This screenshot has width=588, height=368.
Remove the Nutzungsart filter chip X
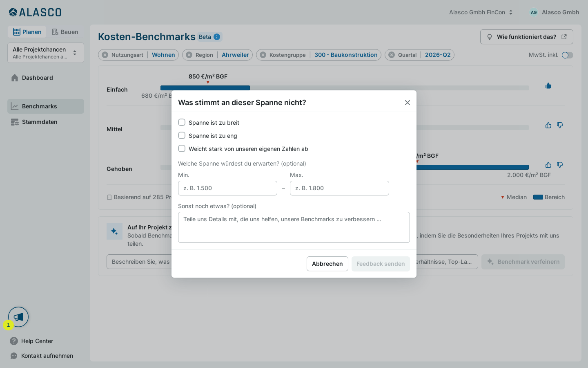click(x=105, y=55)
